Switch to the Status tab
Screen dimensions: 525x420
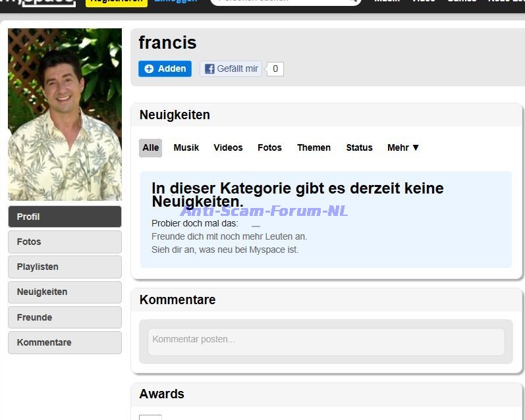[359, 147]
